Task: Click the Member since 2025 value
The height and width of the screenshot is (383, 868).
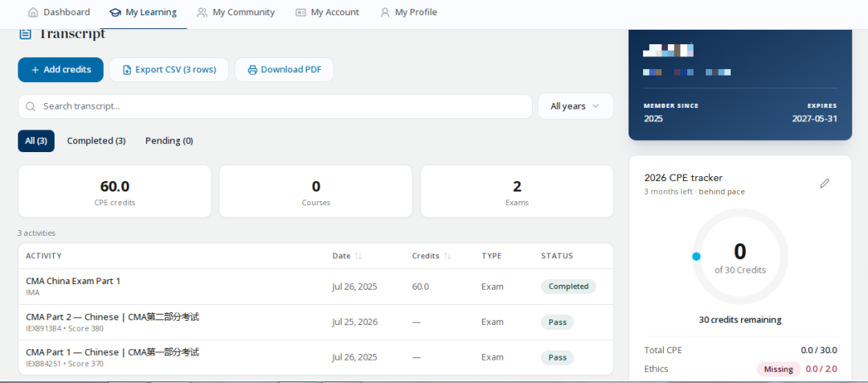Action: pos(653,118)
